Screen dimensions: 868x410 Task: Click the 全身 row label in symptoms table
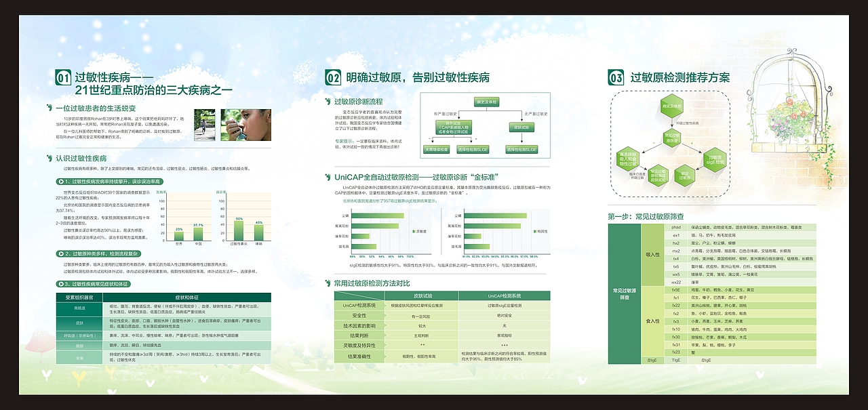click(x=79, y=356)
